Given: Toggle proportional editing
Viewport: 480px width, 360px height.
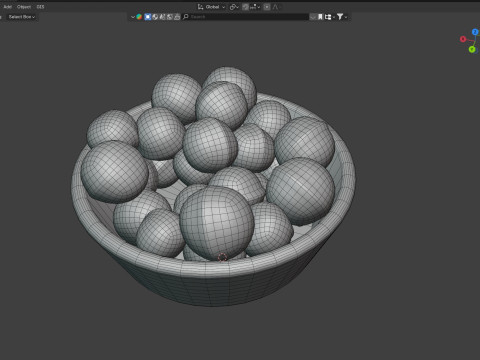Looking at the screenshot, I should coord(267,7).
